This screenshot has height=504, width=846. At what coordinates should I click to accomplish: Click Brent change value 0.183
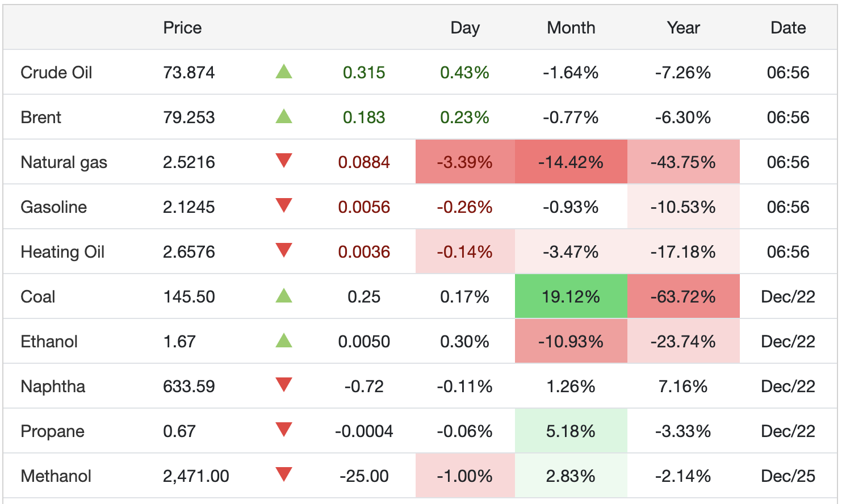click(364, 117)
